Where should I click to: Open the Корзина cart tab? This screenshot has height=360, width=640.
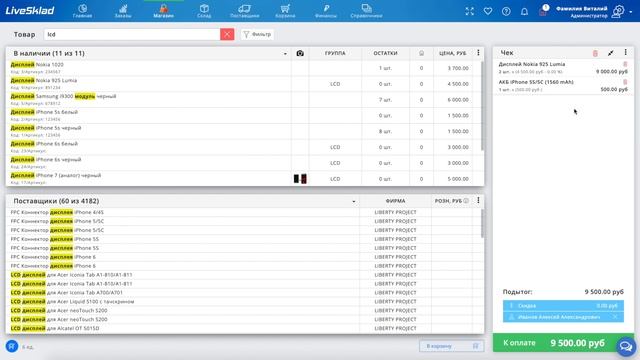point(285,11)
